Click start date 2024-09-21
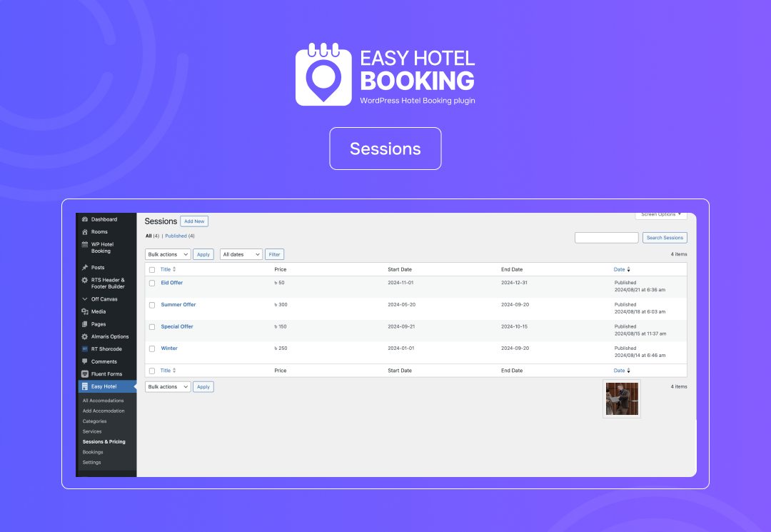 tap(400, 326)
